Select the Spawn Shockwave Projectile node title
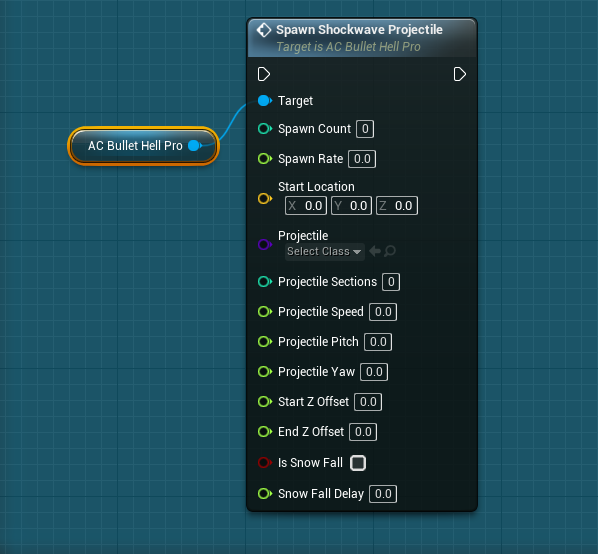This screenshot has width=598, height=554. 359,30
